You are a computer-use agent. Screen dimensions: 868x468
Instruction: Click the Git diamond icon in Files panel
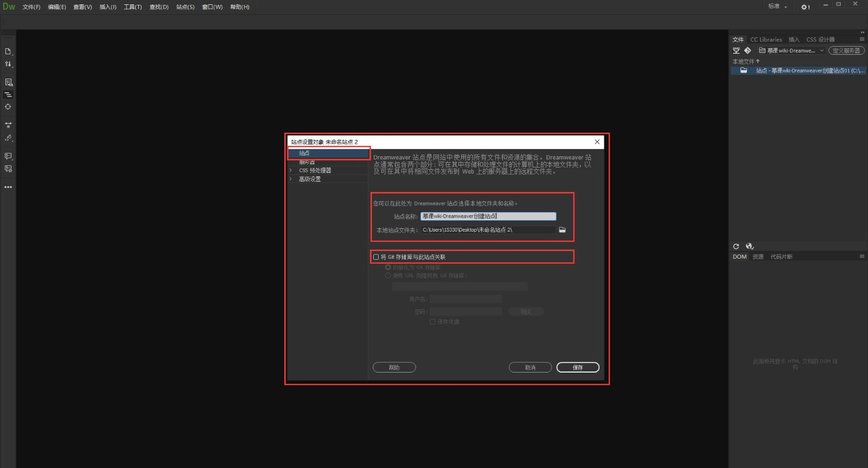tap(748, 50)
